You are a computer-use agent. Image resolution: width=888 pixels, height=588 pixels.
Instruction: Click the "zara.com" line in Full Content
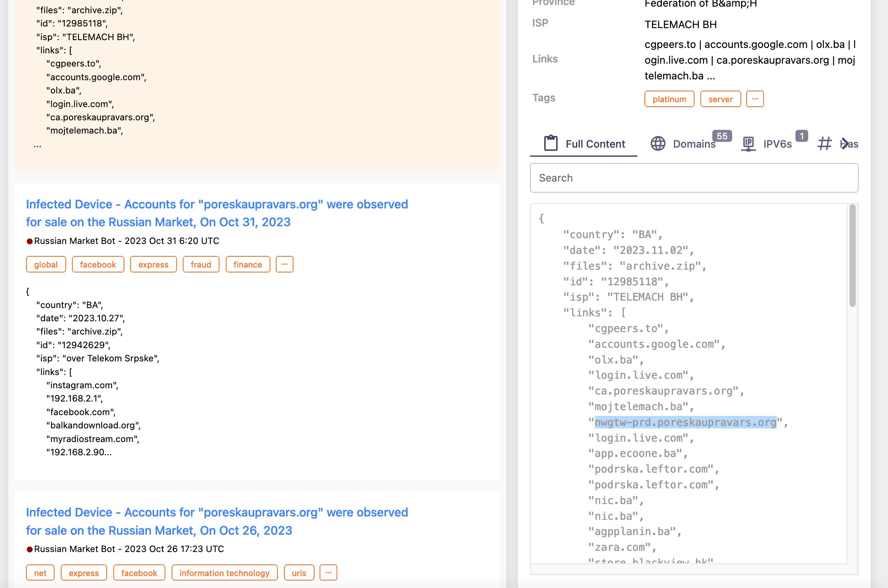click(x=622, y=547)
